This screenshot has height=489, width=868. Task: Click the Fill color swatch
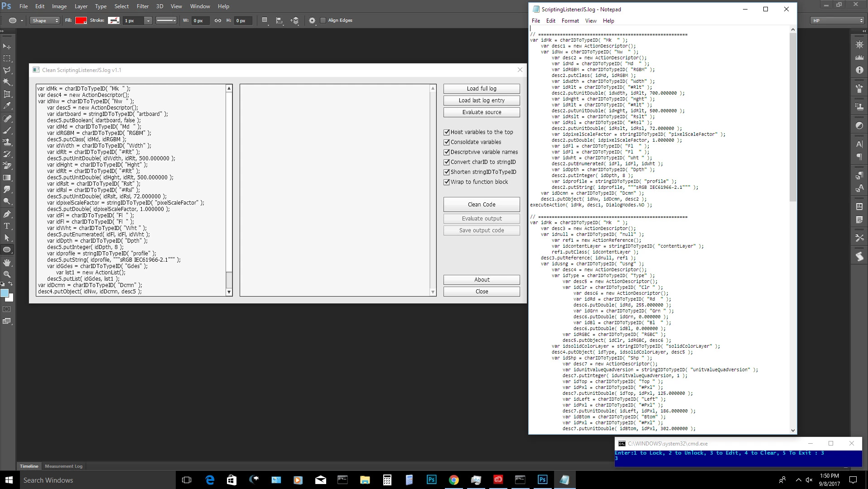81,20
